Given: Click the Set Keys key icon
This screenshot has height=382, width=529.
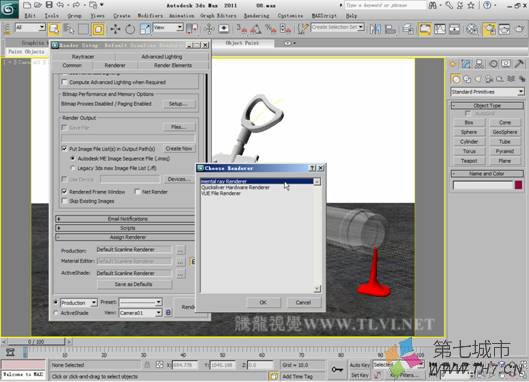Looking at the screenshot, I should point(337,370).
